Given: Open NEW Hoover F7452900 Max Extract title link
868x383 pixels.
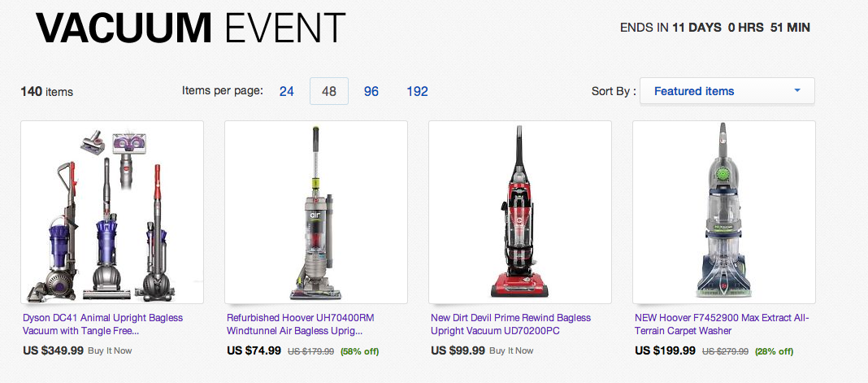Looking at the screenshot, I should click(722, 324).
